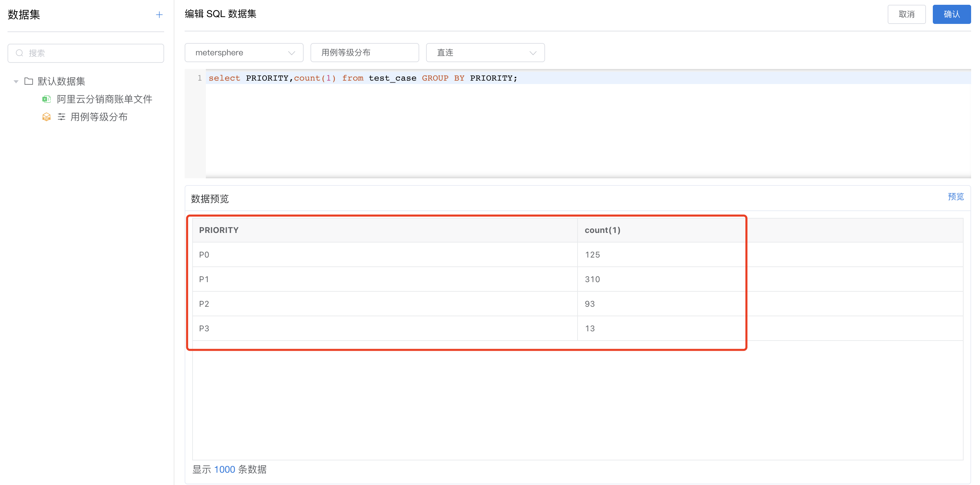Focus the dataset search input field
This screenshot has width=980, height=485.
(91, 53)
